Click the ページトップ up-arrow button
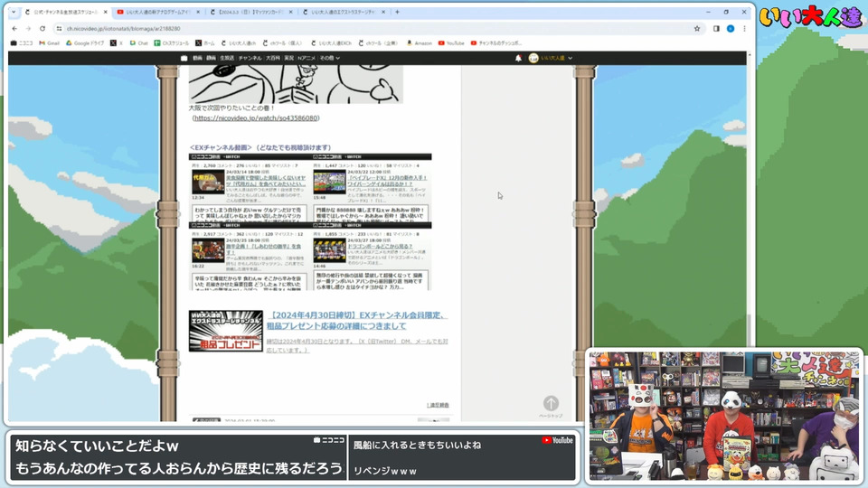Screen dimensions: 868x488 pos(551,403)
